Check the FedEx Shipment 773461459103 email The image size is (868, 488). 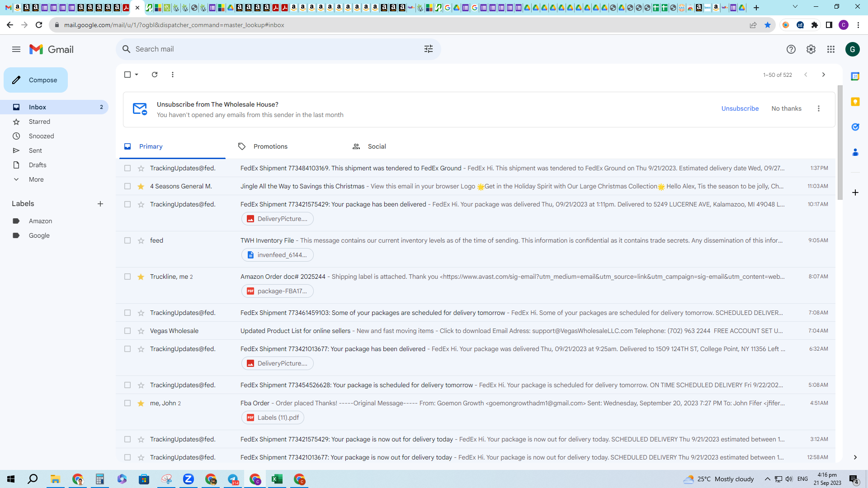(x=127, y=313)
